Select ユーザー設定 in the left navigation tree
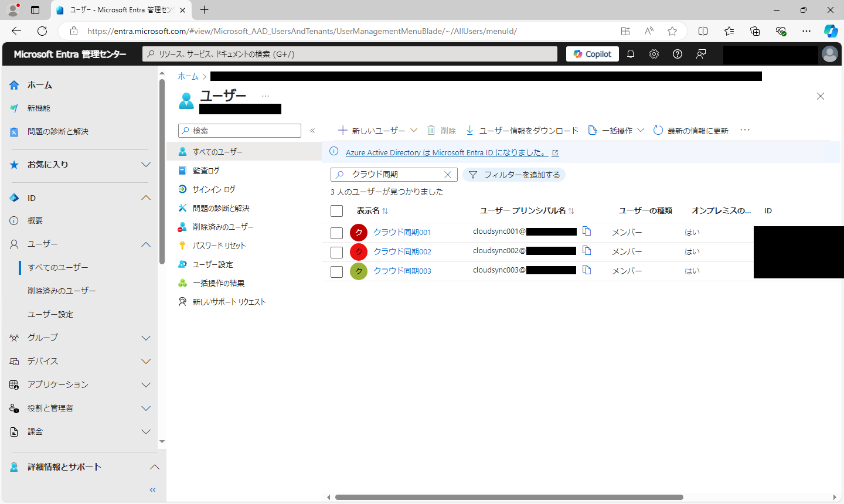The width and height of the screenshot is (844, 504). pos(50,314)
